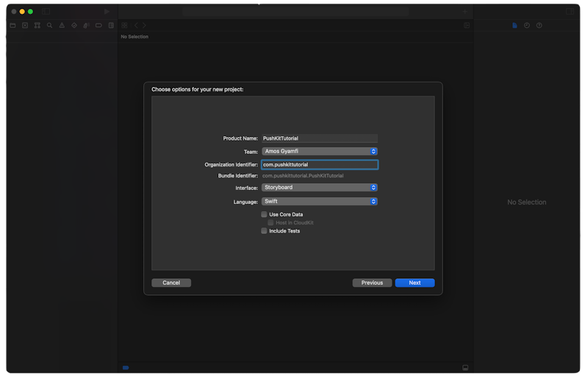Toggle the right inspector panel icon

[x=570, y=12]
